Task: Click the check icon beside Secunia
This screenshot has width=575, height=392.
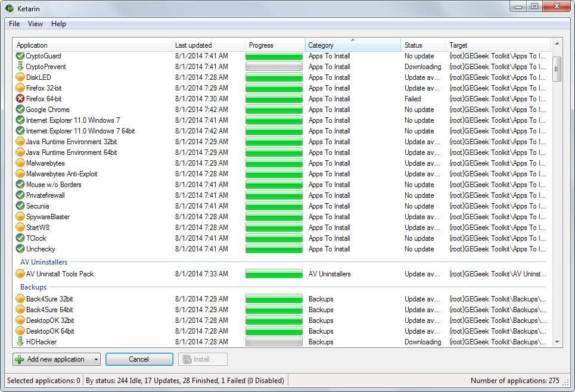Action: [20, 206]
